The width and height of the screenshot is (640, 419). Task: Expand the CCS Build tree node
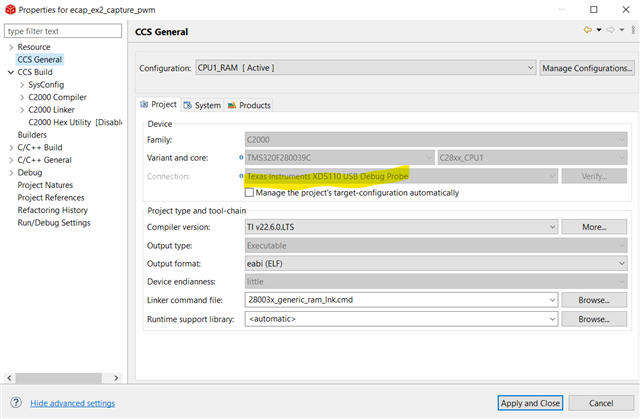10,72
